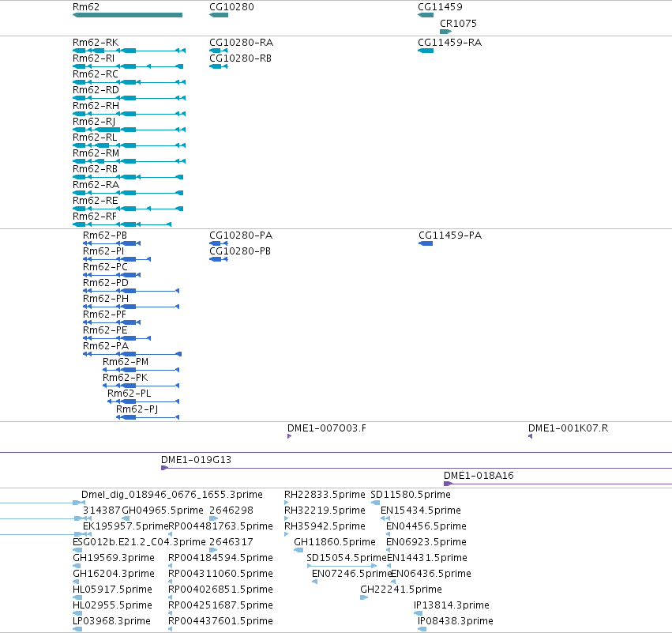Select the CG10280 gene label
This screenshot has height=633, width=672.
[x=231, y=7]
